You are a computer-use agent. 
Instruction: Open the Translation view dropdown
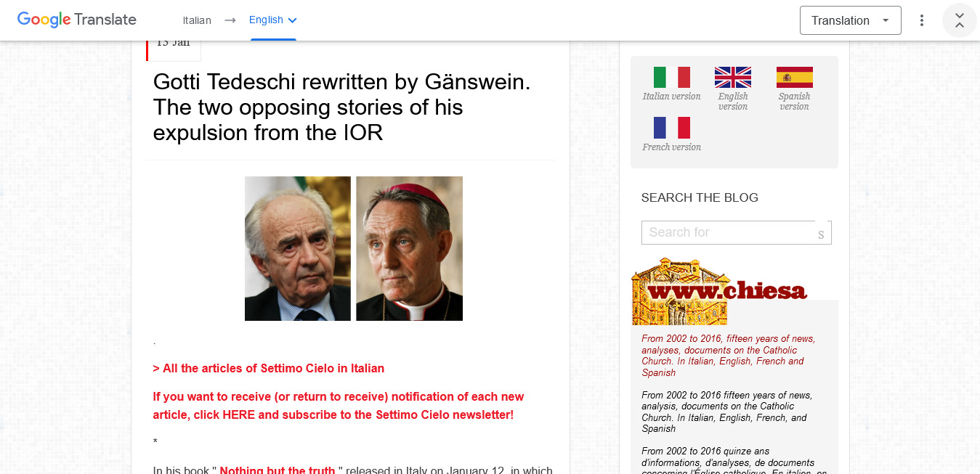(x=851, y=20)
